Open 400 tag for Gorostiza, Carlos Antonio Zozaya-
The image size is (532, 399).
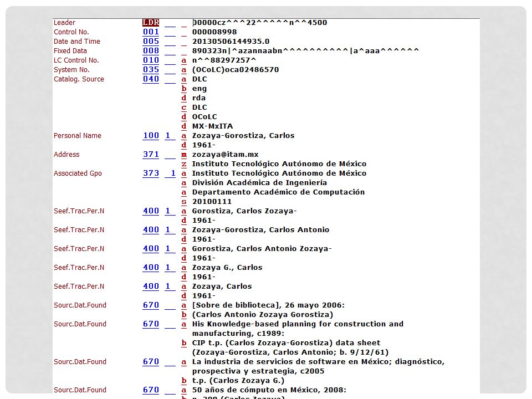coord(151,249)
